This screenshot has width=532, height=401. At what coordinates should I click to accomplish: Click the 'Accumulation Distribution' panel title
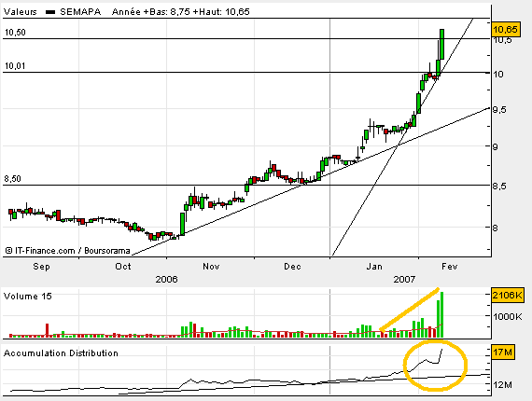coord(61,353)
